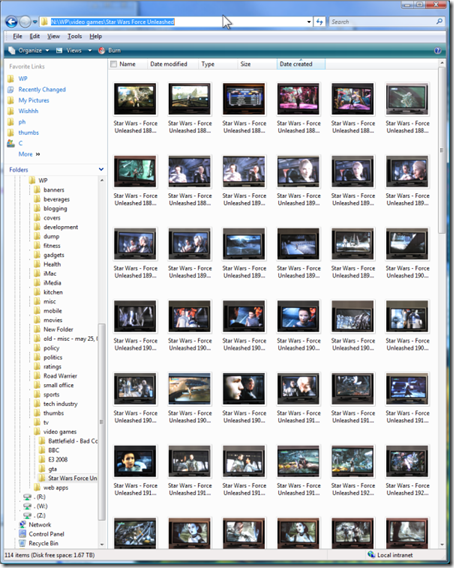Click the Burn disc icon
The image size is (454, 568).
tap(102, 50)
